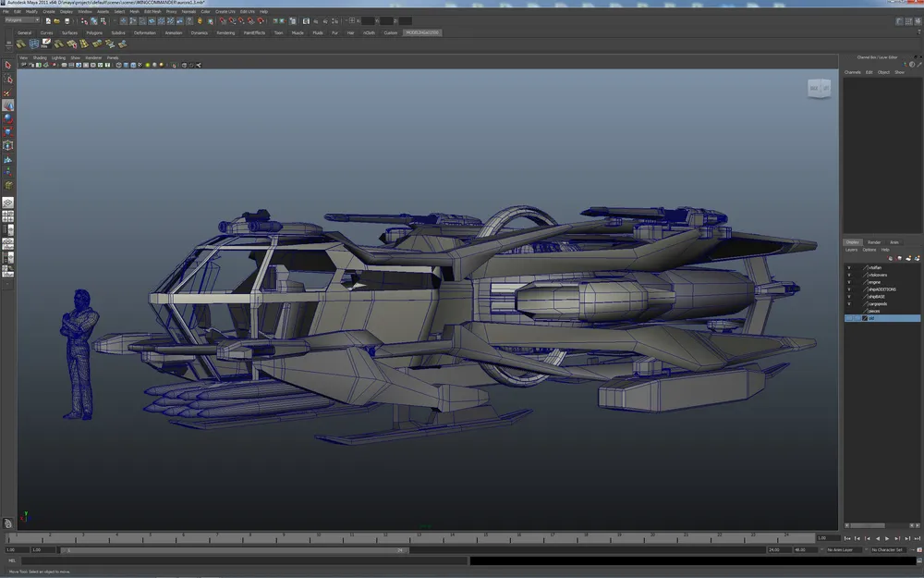Click the Save scene icon in status line
Image resolution: width=924 pixels, height=578 pixels.
pos(67,20)
